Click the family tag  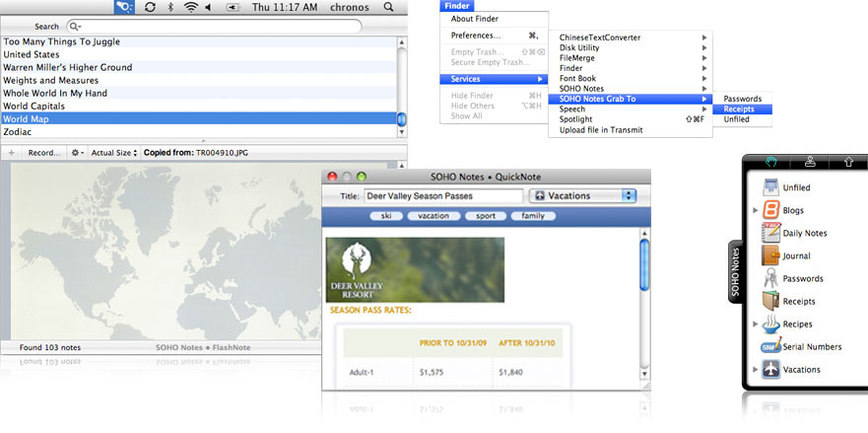click(533, 216)
